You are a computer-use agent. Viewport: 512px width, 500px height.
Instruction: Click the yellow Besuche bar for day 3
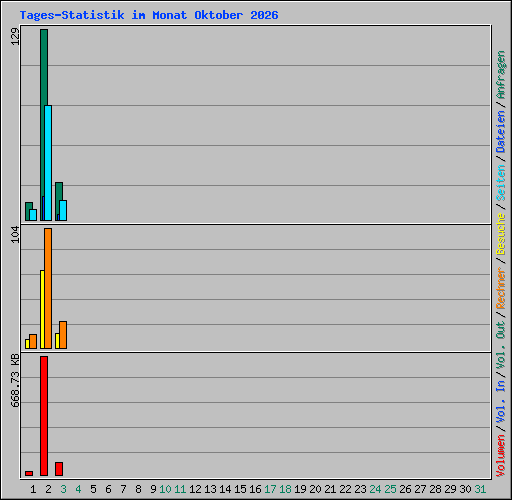coord(57,341)
